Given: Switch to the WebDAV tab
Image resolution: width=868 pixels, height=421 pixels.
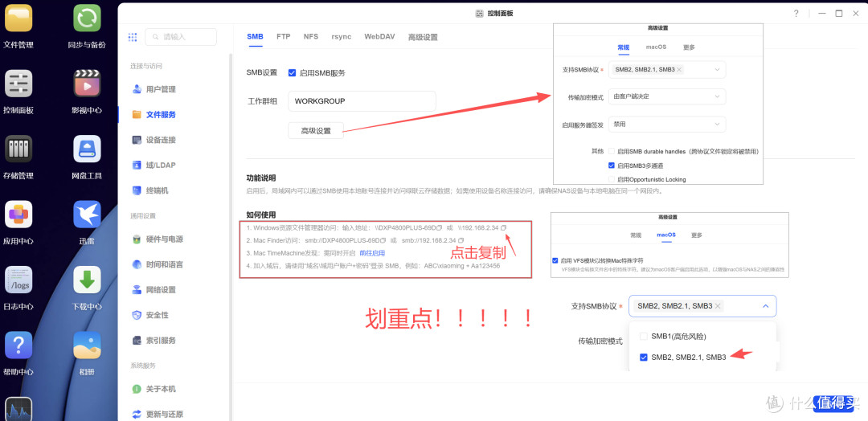Looking at the screenshot, I should [x=379, y=36].
